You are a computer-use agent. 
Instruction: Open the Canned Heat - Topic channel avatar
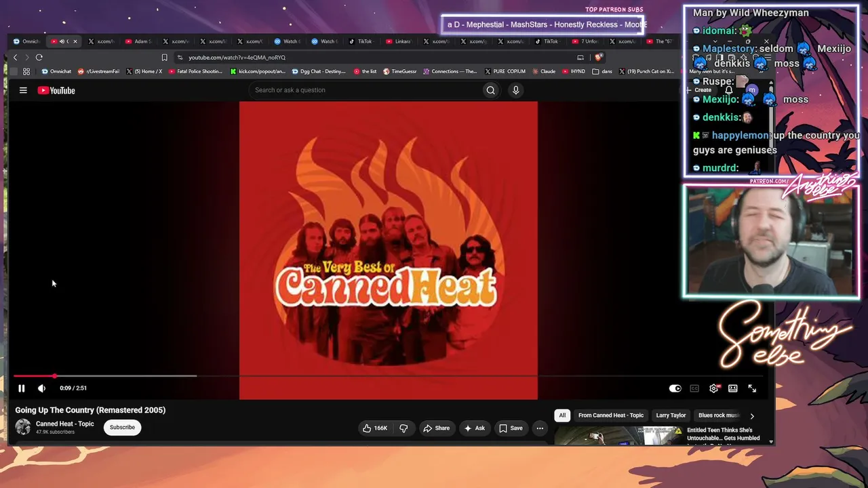[23, 427]
